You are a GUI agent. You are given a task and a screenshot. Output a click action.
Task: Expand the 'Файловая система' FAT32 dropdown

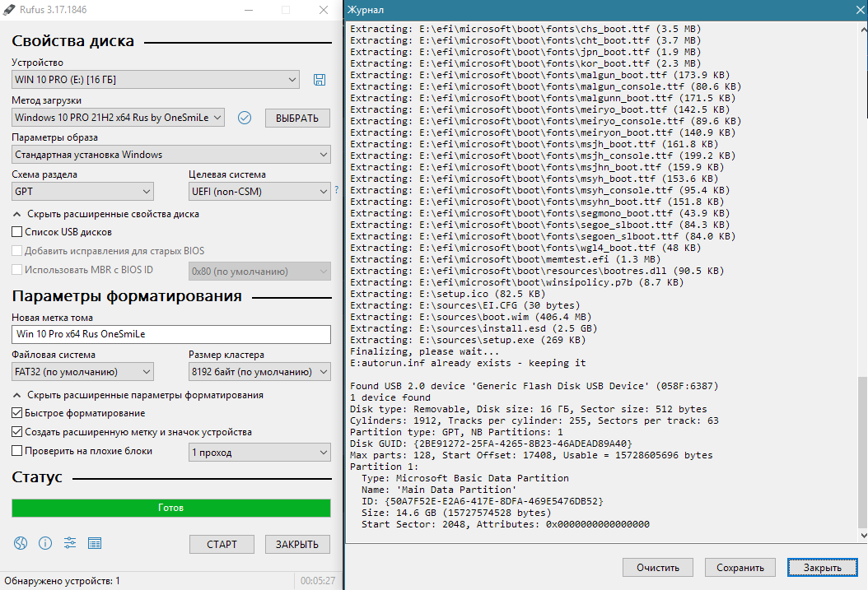83,373
